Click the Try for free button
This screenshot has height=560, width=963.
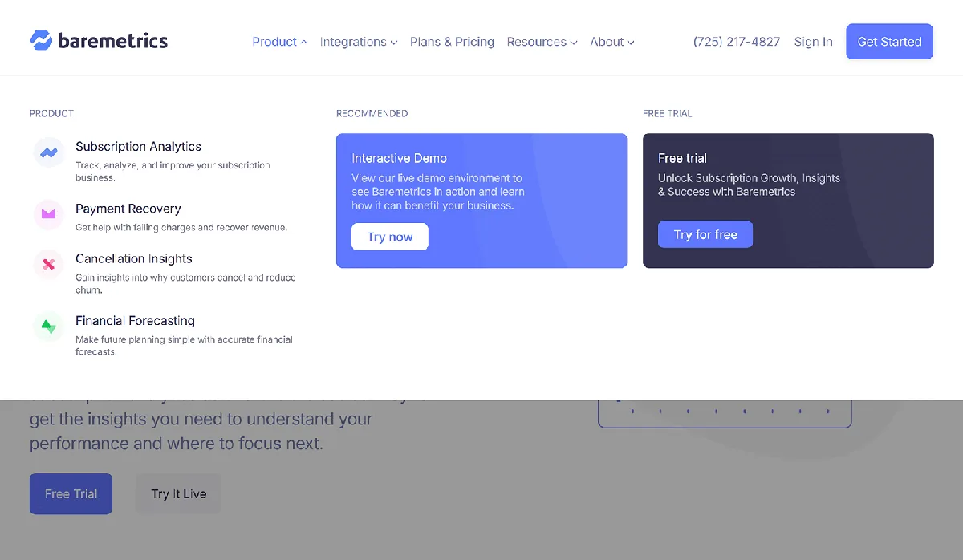(705, 234)
